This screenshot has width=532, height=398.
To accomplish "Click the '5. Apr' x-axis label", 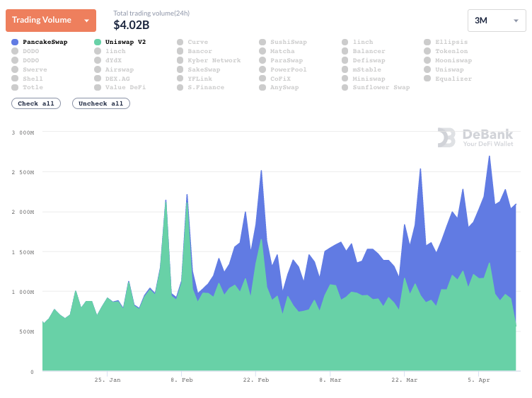I will [x=479, y=380].
